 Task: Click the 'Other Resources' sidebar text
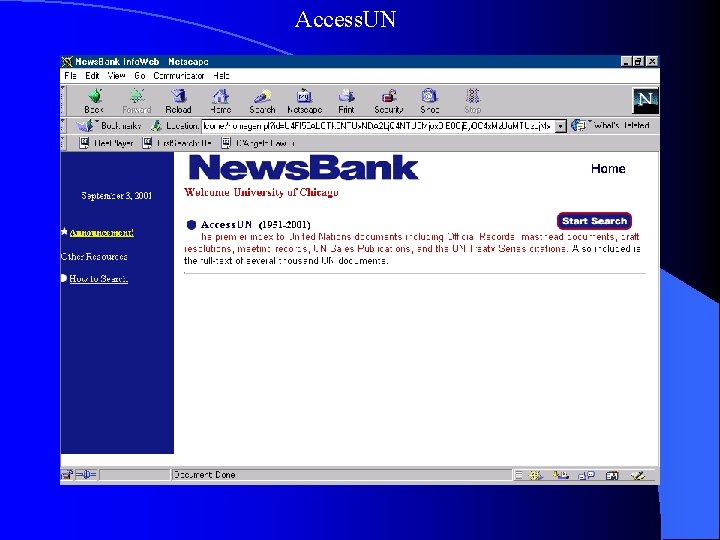click(x=94, y=257)
